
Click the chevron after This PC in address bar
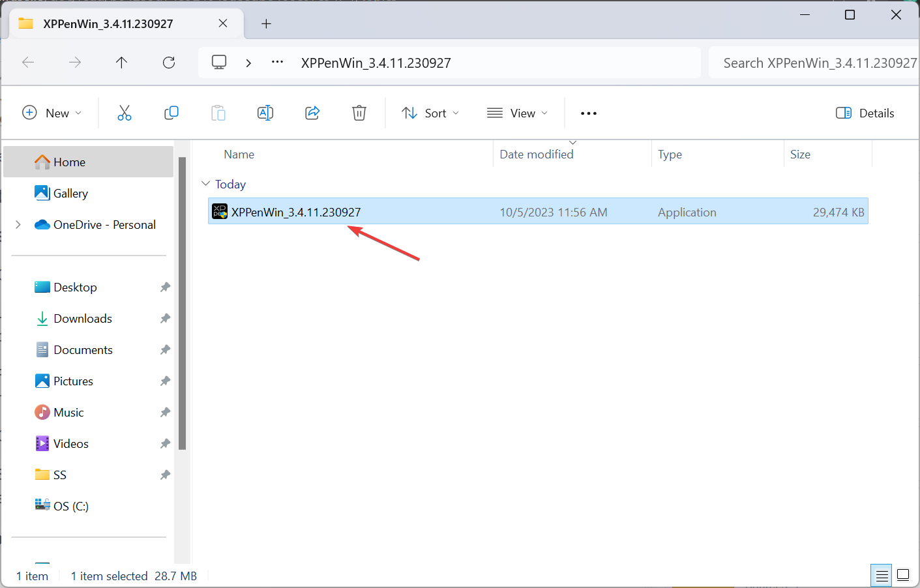248,63
